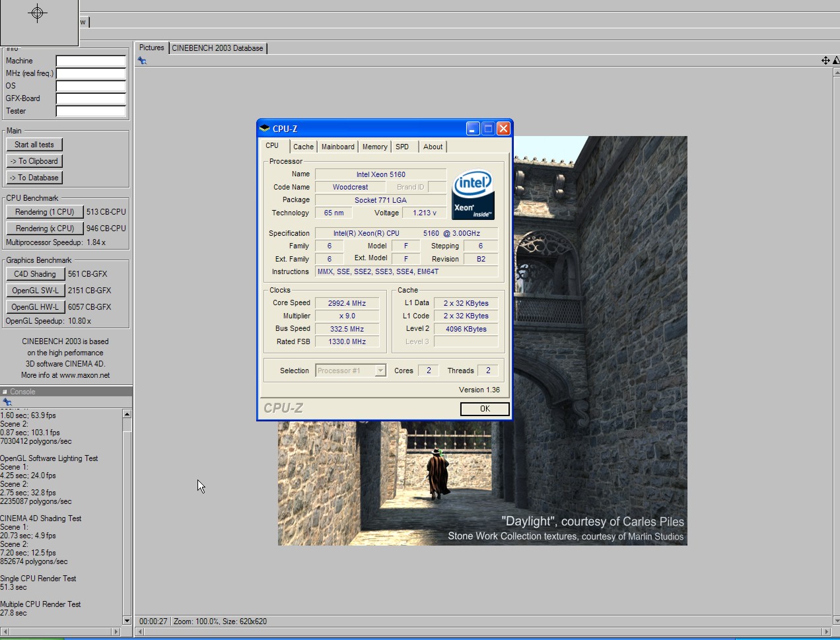Image resolution: width=840 pixels, height=640 pixels.
Task: Select the CPU tab in CPU-Z
Action: (x=272, y=146)
